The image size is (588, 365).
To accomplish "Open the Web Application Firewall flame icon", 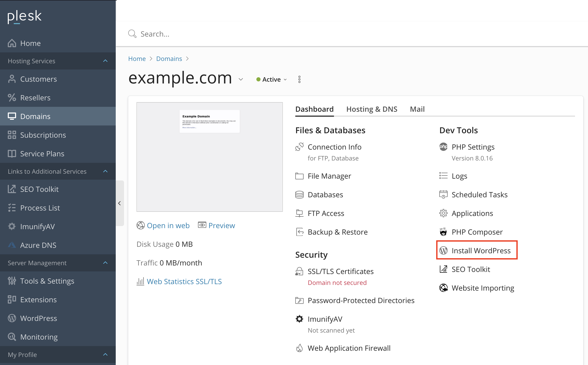I will (299, 348).
